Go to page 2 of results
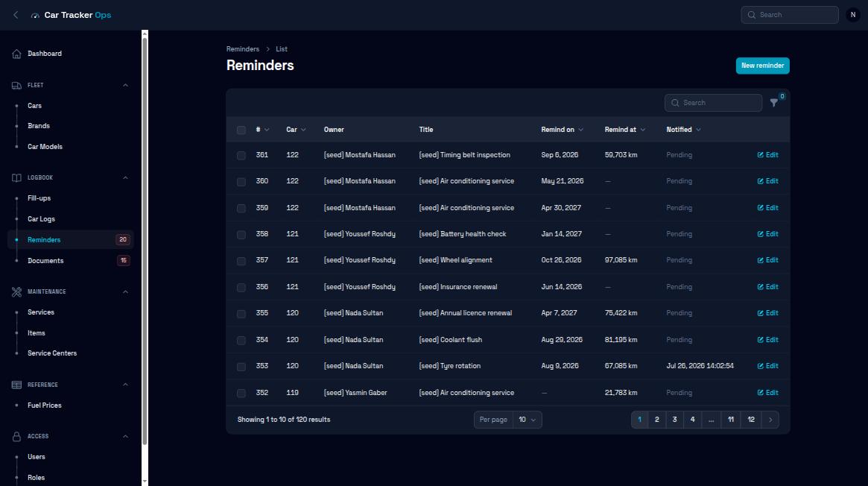The width and height of the screenshot is (868, 486). pos(656,420)
